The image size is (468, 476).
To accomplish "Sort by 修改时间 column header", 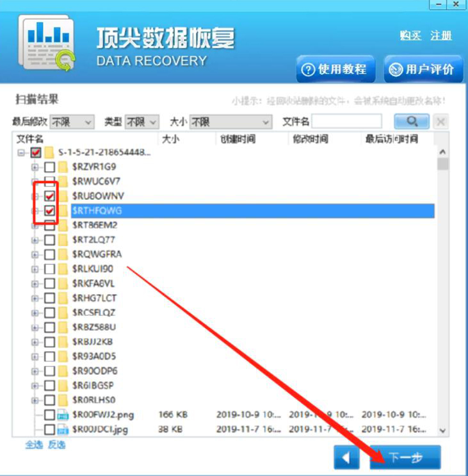I will pos(325,139).
